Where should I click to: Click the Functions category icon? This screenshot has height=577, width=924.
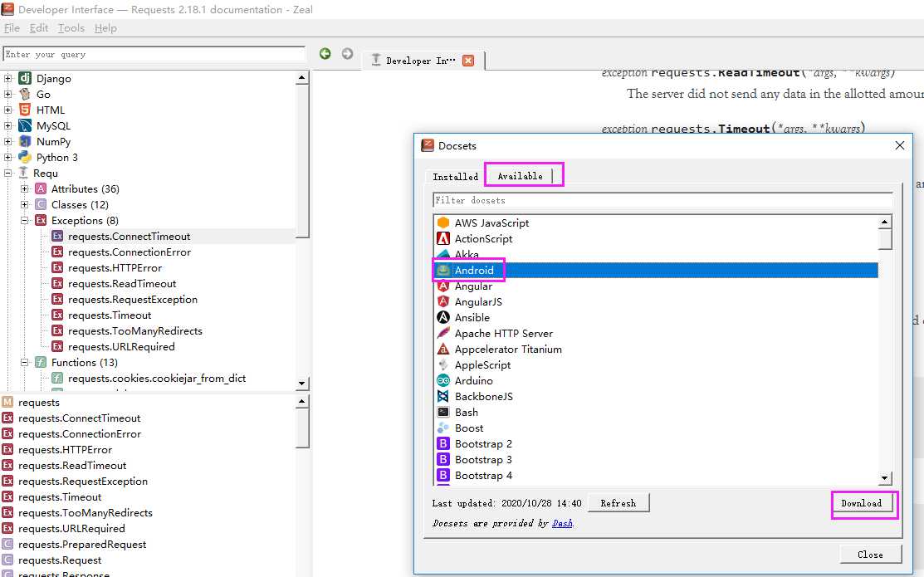[x=41, y=363]
